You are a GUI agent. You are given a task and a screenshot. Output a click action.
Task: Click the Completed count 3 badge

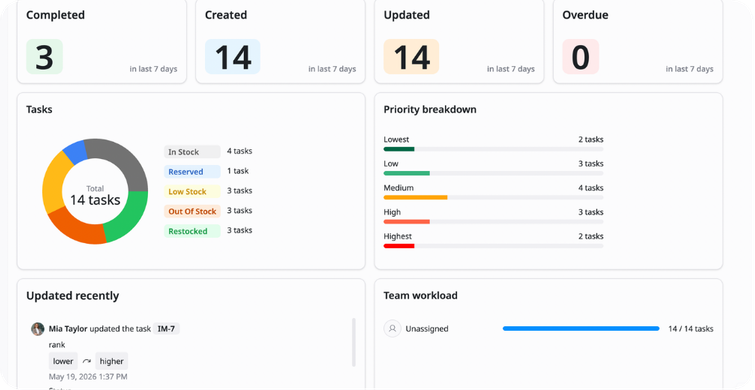[44, 57]
